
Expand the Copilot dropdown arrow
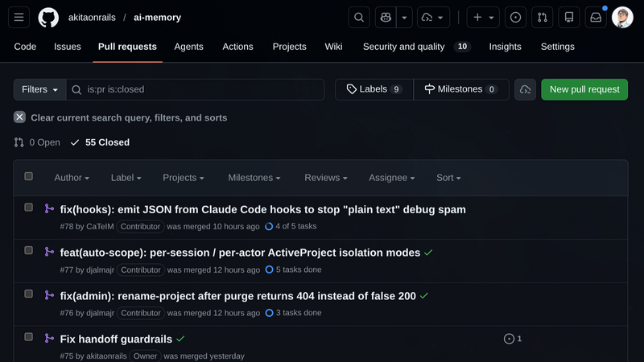(405, 17)
